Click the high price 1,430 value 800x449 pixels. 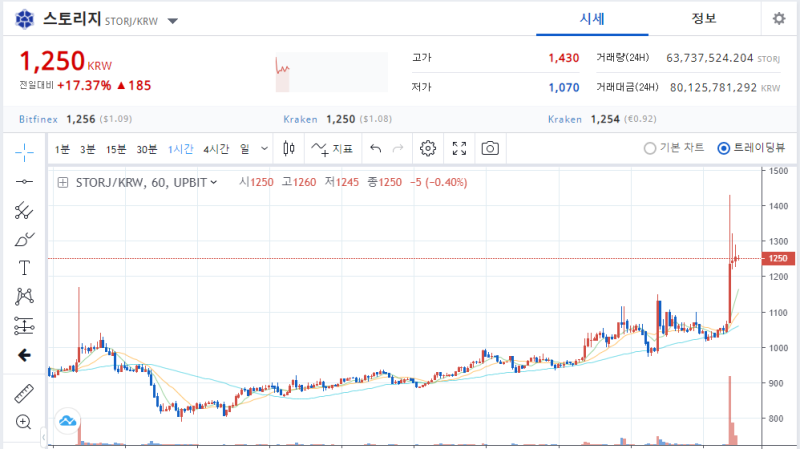(564, 58)
